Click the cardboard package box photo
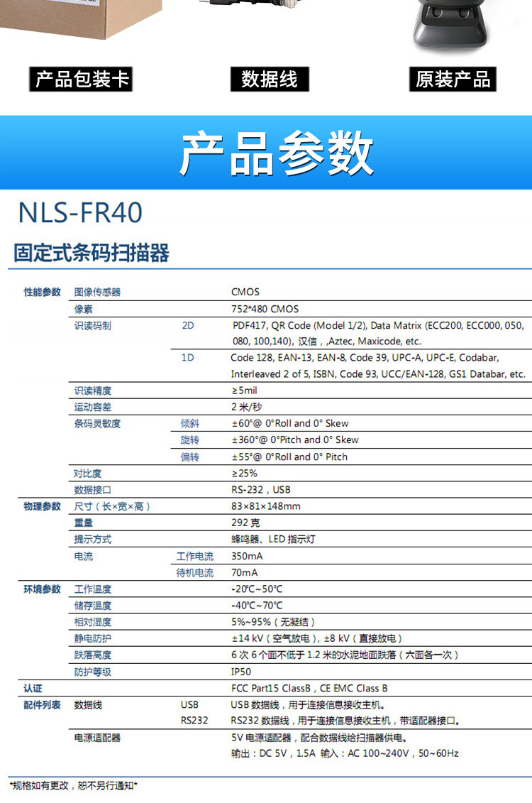The width and height of the screenshot is (532, 803). pyautogui.click(x=82, y=19)
